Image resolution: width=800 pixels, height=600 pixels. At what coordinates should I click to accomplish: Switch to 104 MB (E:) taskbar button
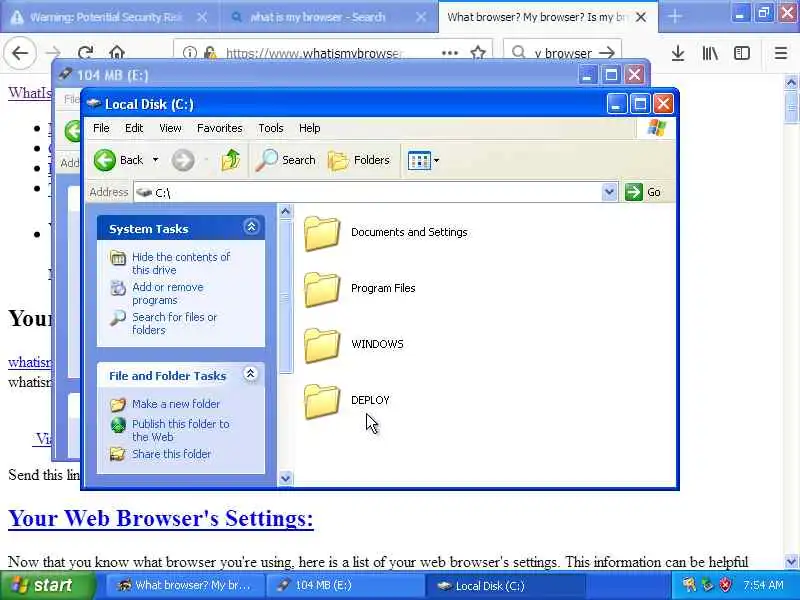coord(344,586)
